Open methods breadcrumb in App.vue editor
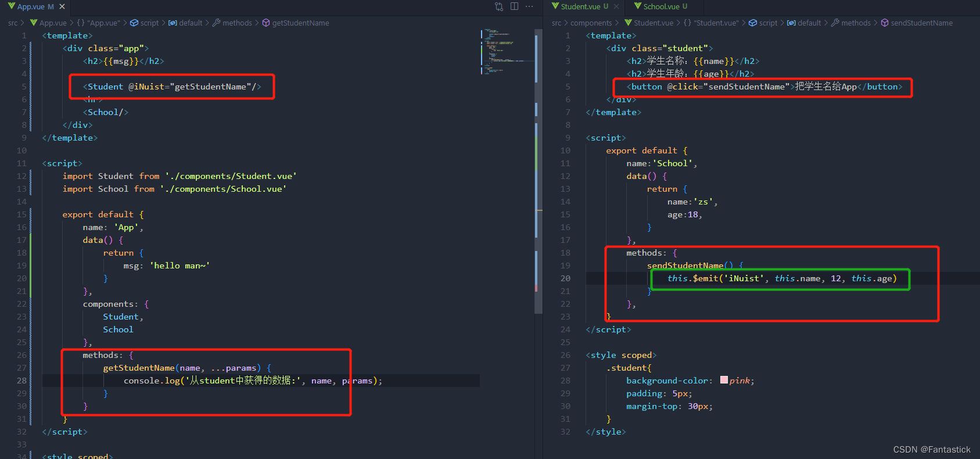Viewport: 980px width, 459px height. (x=232, y=23)
